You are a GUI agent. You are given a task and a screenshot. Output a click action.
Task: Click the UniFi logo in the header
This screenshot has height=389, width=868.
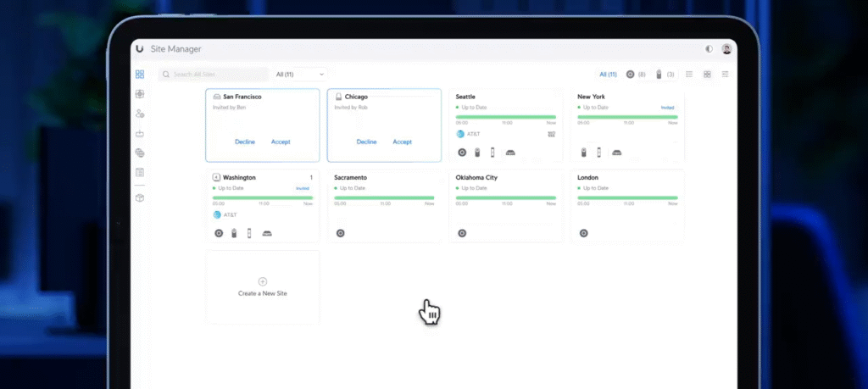140,49
